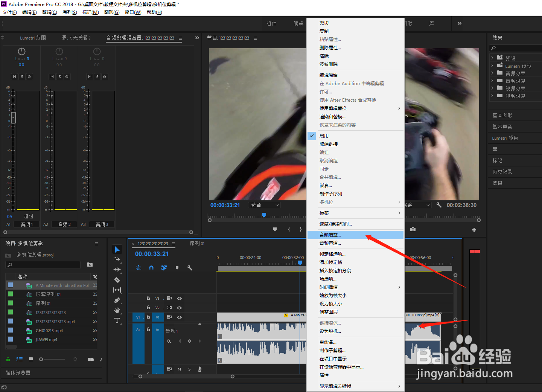Screen dimensions: 542x392
Task: Add marker in timeline header
Action: 177,268
